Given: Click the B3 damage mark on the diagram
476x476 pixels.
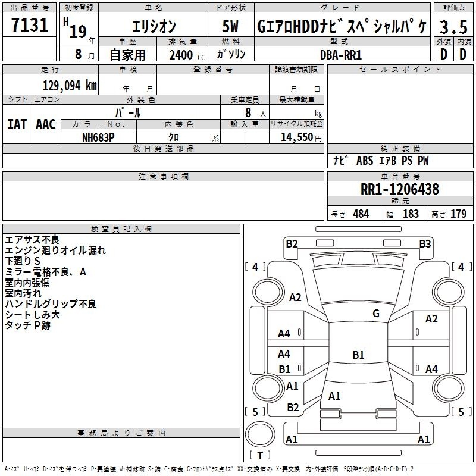Looking at the screenshot, I should [x=425, y=243].
